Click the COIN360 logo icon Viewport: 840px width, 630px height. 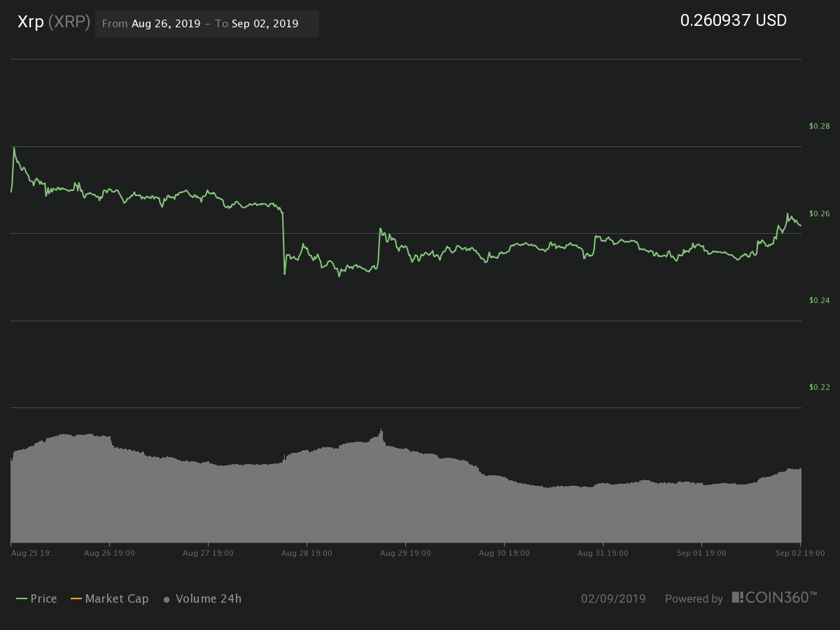coord(738,597)
